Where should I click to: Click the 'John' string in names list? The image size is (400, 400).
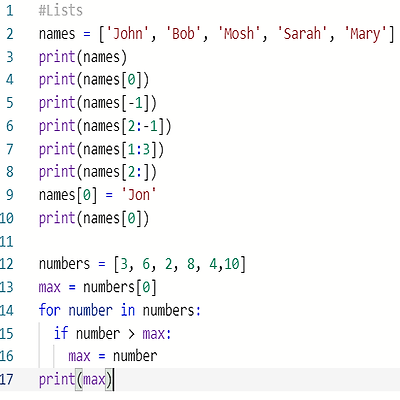(x=128, y=34)
